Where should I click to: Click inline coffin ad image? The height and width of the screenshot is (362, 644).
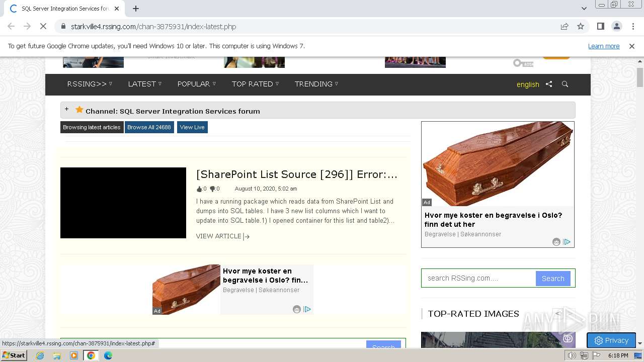tap(186, 290)
